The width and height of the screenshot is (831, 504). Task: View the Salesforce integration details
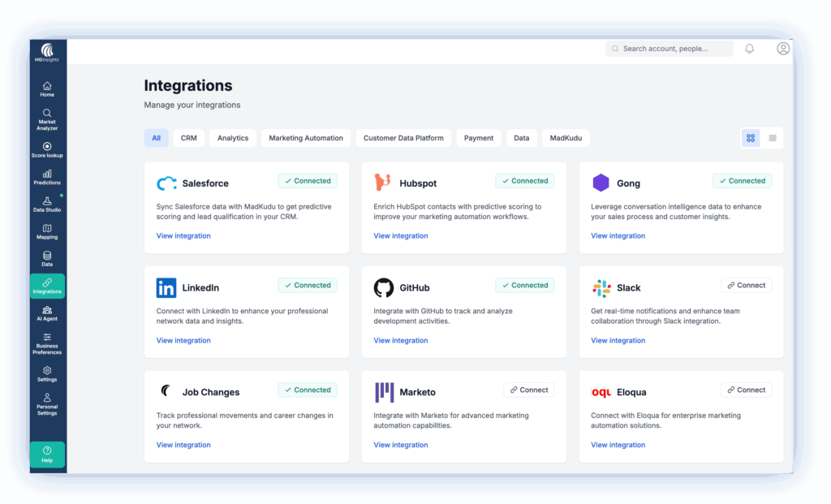(x=183, y=235)
